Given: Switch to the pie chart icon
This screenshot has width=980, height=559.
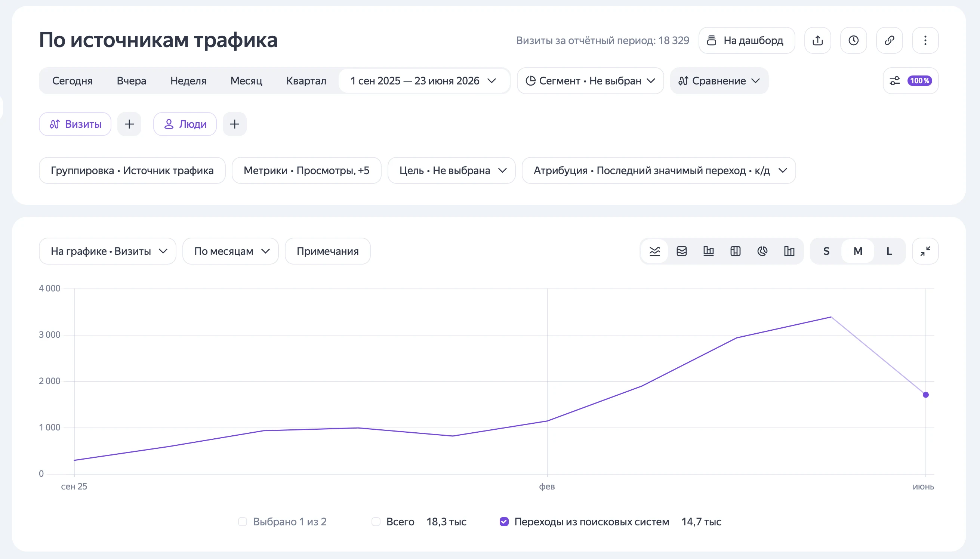Looking at the screenshot, I should pyautogui.click(x=762, y=251).
